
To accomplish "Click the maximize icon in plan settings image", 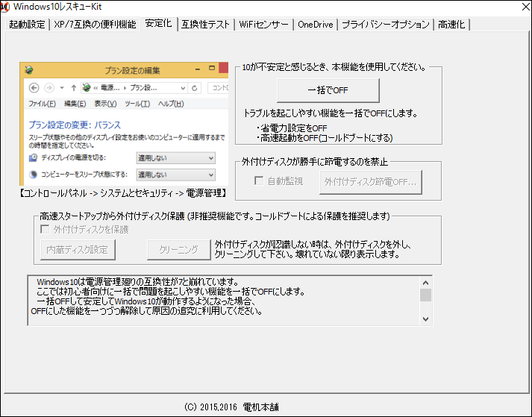I will [x=212, y=68].
